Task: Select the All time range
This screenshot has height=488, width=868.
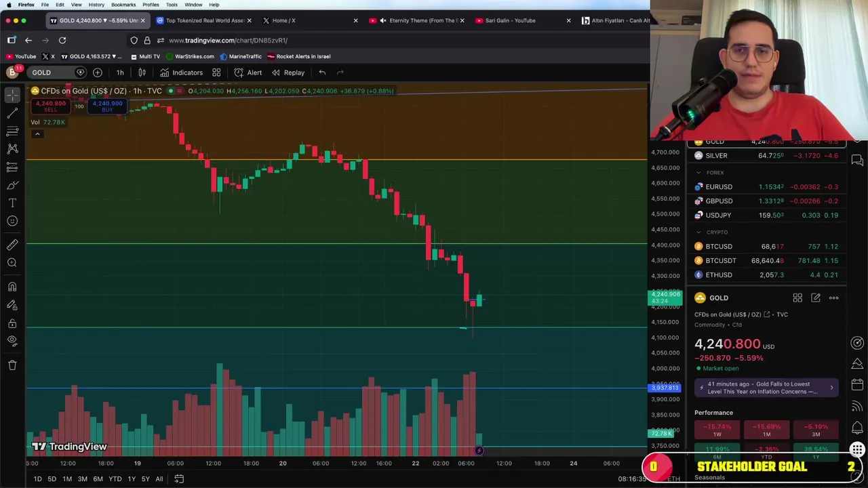Action: pos(159,479)
